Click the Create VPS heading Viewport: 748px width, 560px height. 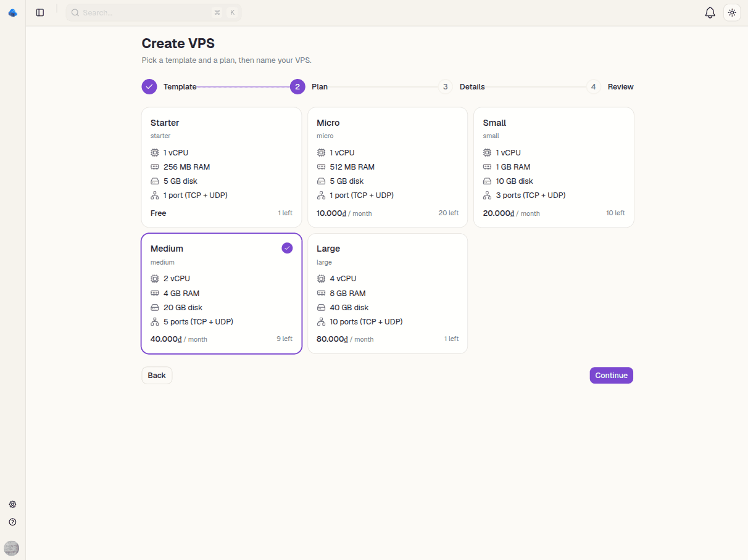click(178, 44)
